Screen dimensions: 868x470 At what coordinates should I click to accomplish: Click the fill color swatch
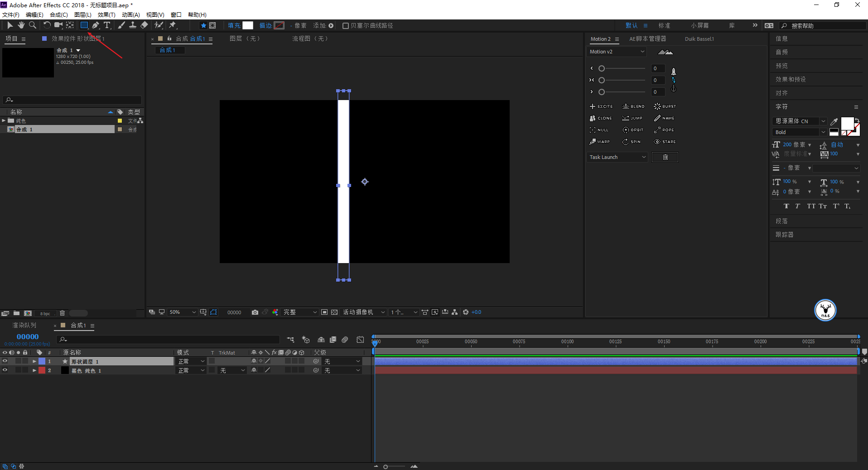tap(248, 26)
